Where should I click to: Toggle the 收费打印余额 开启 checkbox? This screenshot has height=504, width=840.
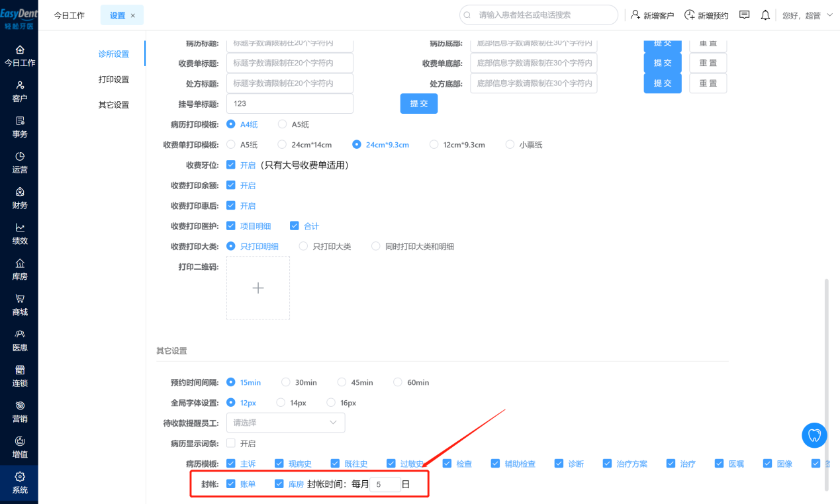[x=231, y=185]
